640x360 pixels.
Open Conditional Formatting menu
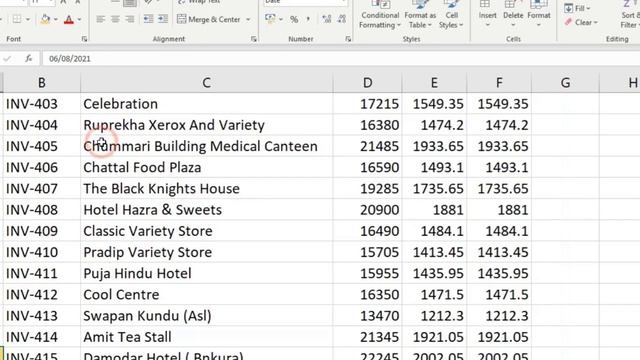[x=380, y=16]
